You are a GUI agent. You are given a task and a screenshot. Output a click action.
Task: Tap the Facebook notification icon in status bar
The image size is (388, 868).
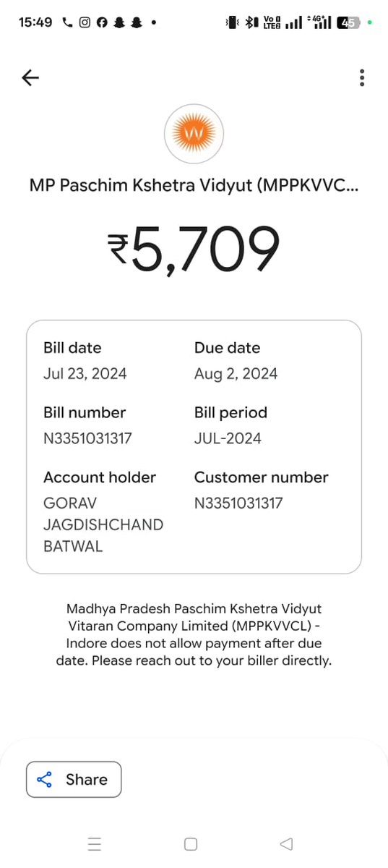pos(101,22)
